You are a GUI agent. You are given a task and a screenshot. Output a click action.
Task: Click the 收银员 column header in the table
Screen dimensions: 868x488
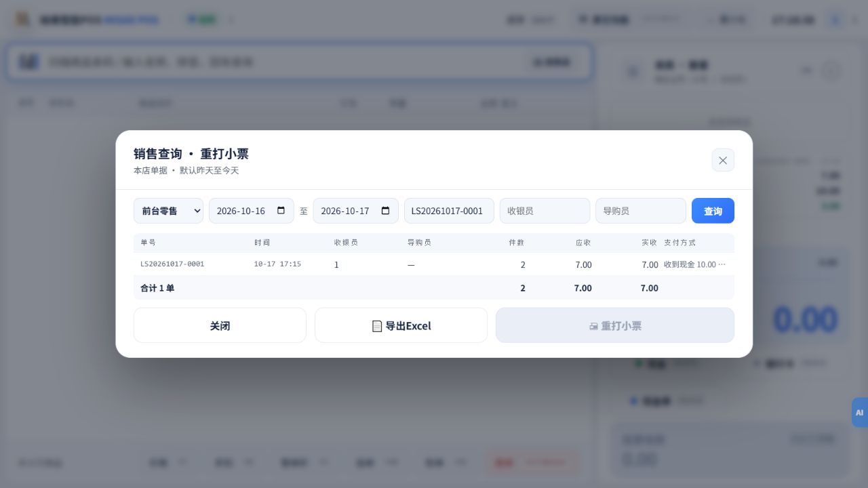tap(346, 243)
